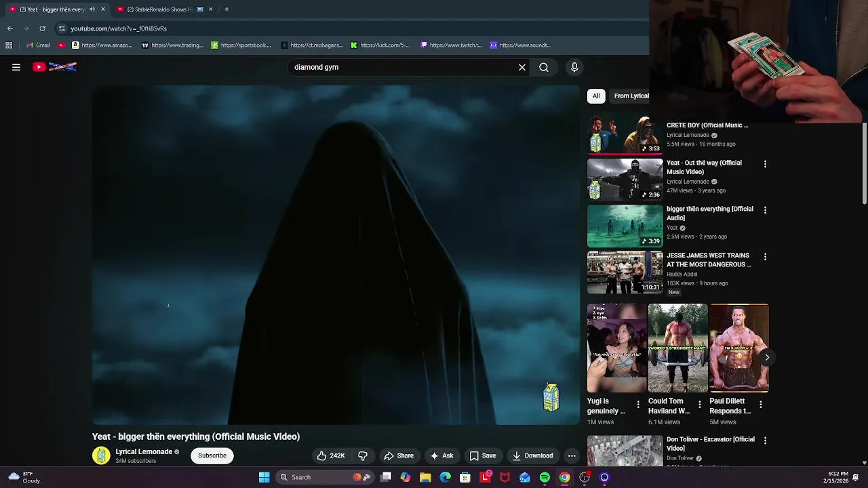The width and height of the screenshot is (868, 488).
Task: Click the Lyrical Lemonade carton watermark in the video
Action: pyautogui.click(x=551, y=397)
